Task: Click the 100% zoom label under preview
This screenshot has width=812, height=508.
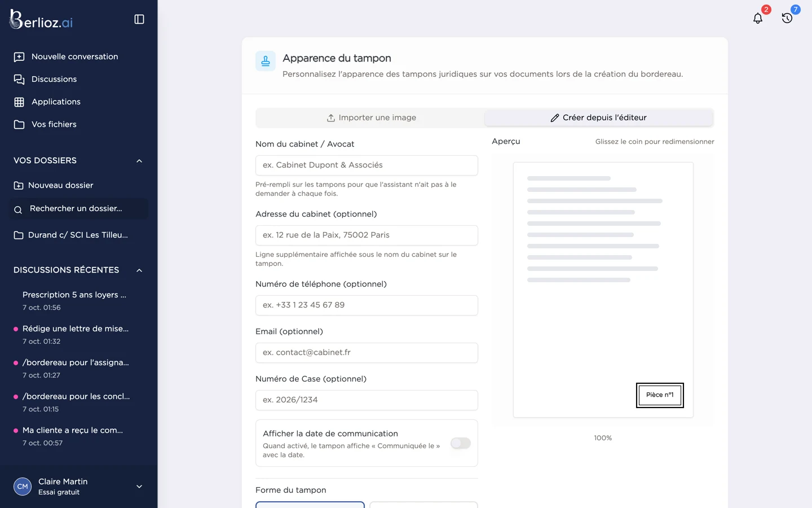Action: click(x=603, y=438)
